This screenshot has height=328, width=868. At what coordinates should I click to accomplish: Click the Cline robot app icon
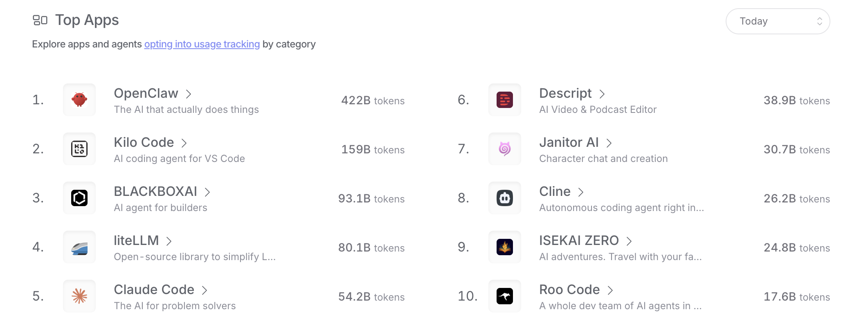pyautogui.click(x=505, y=198)
